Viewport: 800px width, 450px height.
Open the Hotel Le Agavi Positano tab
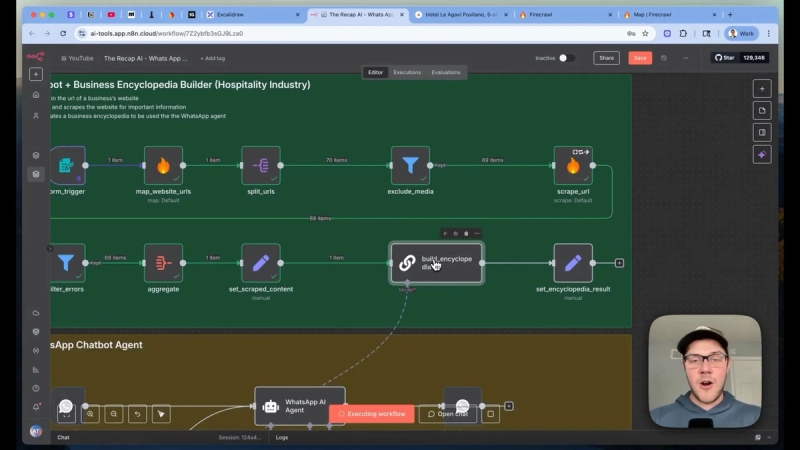[x=462, y=15]
